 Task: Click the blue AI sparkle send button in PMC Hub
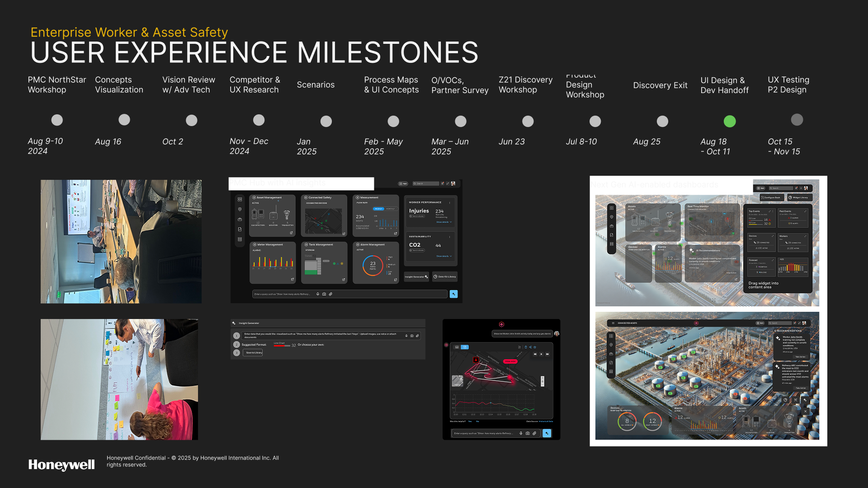(453, 294)
